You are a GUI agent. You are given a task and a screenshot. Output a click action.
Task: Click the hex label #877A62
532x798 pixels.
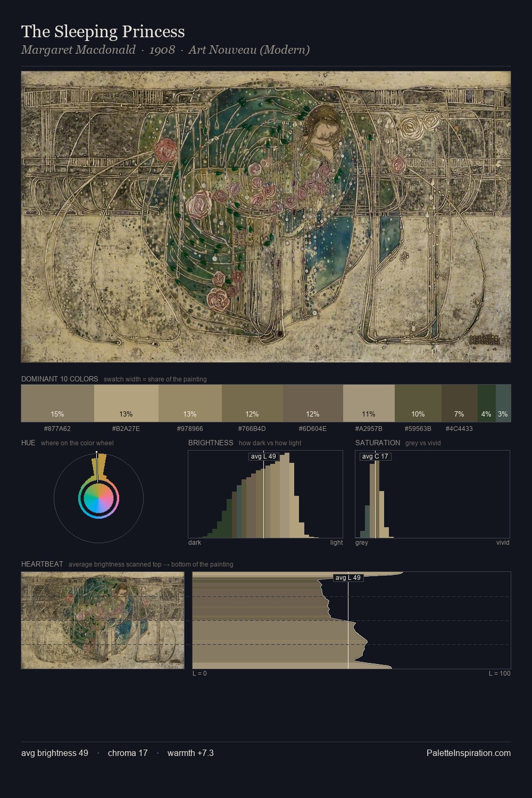(57, 429)
